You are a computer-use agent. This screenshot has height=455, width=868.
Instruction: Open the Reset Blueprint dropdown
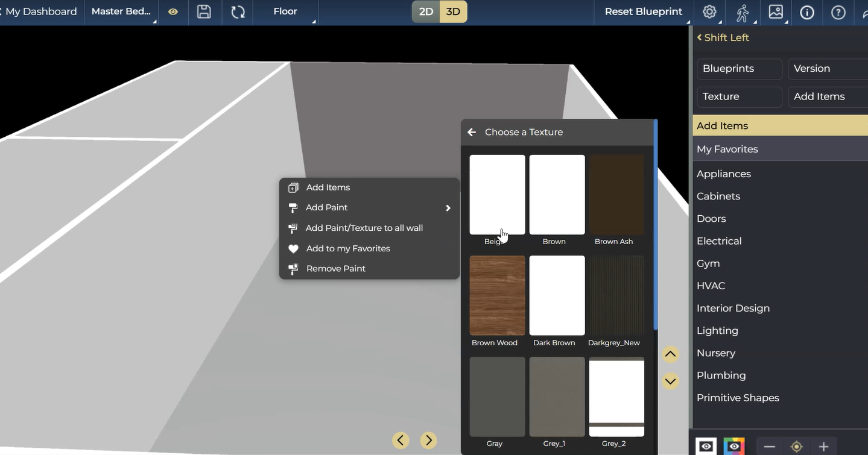tap(644, 11)
